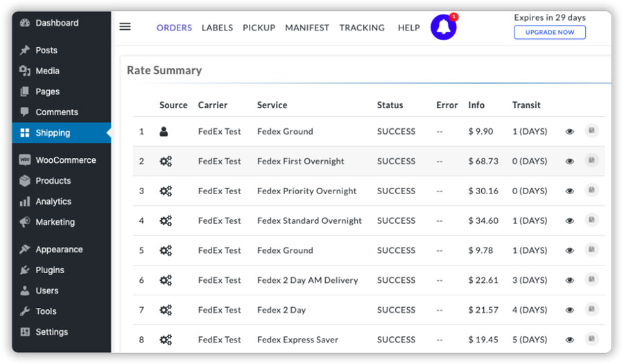View details eye icon for Fedex Express Saver
The width and height of the screenshot is (624, 364).
(570, 340)
